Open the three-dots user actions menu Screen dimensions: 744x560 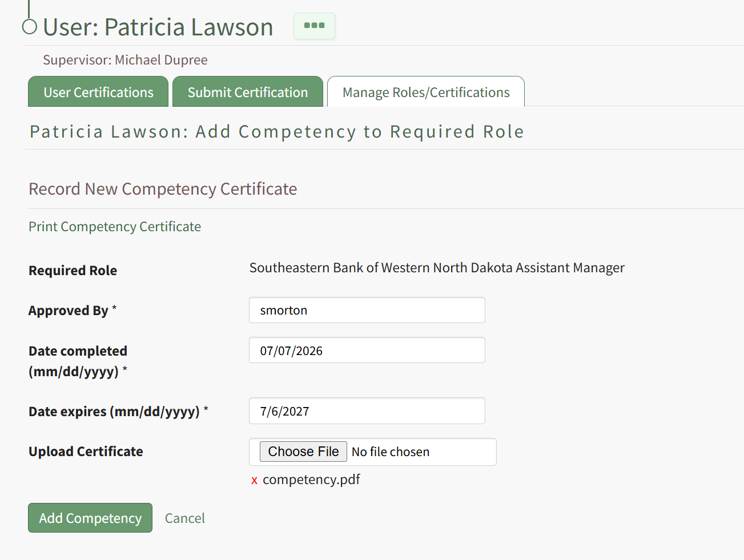coord(314,26)
